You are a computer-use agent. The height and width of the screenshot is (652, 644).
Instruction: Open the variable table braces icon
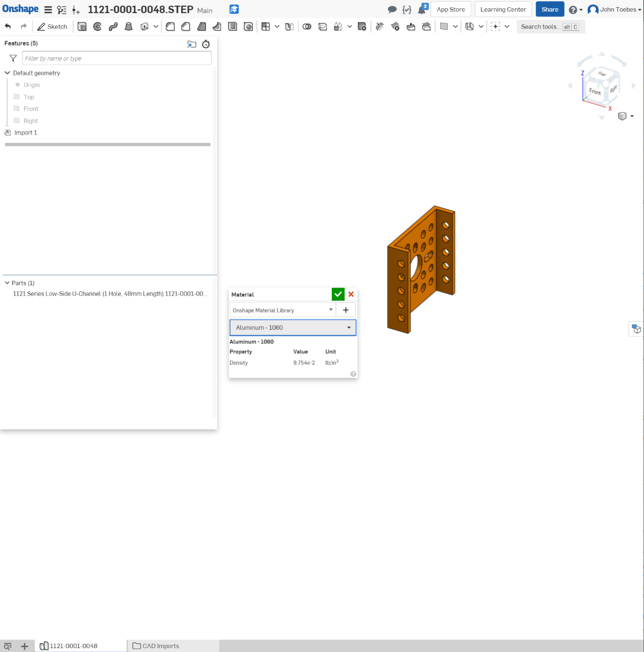pyautogui.click(x=407, y=9)
